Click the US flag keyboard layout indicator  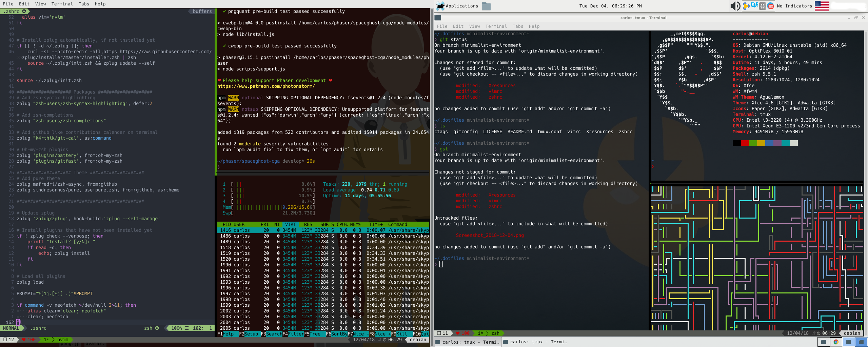[822, 6]
